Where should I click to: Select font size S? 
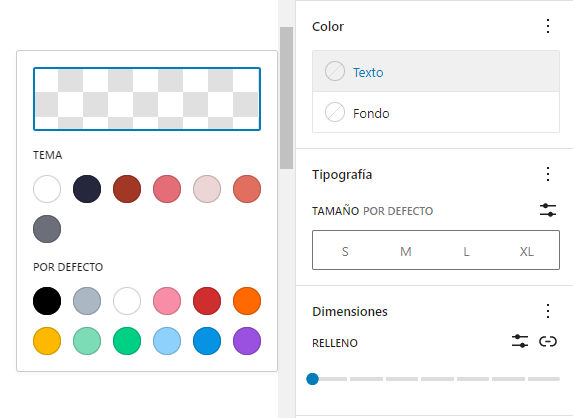click(345, 251)
